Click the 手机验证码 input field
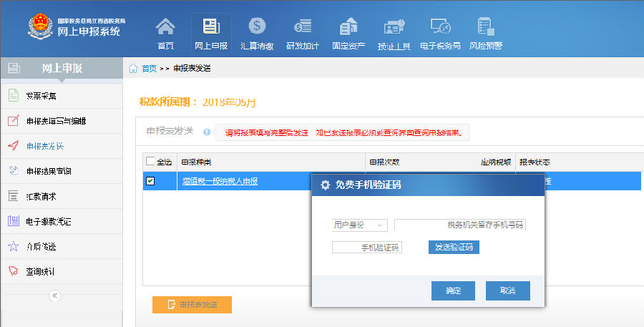The width and height of the screenshot is (644, 327). point(367,248)
